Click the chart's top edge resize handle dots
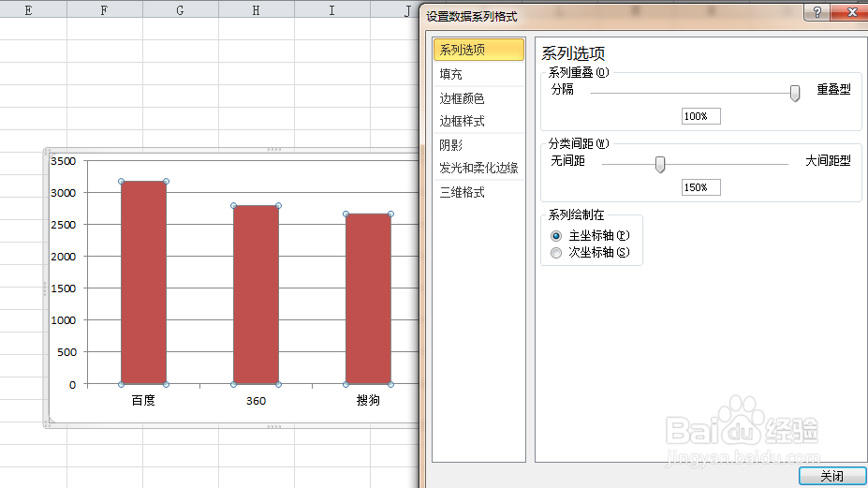Viewport: 868px width, 488px height. [x=274, y=150]
